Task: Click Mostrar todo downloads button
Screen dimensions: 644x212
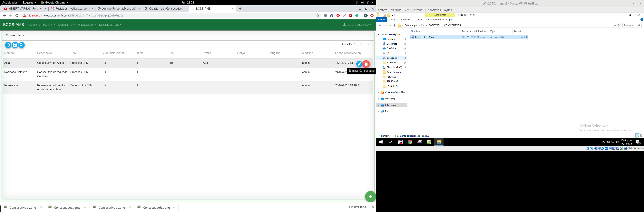Action: pyautogui.click(x=357, y=207)
